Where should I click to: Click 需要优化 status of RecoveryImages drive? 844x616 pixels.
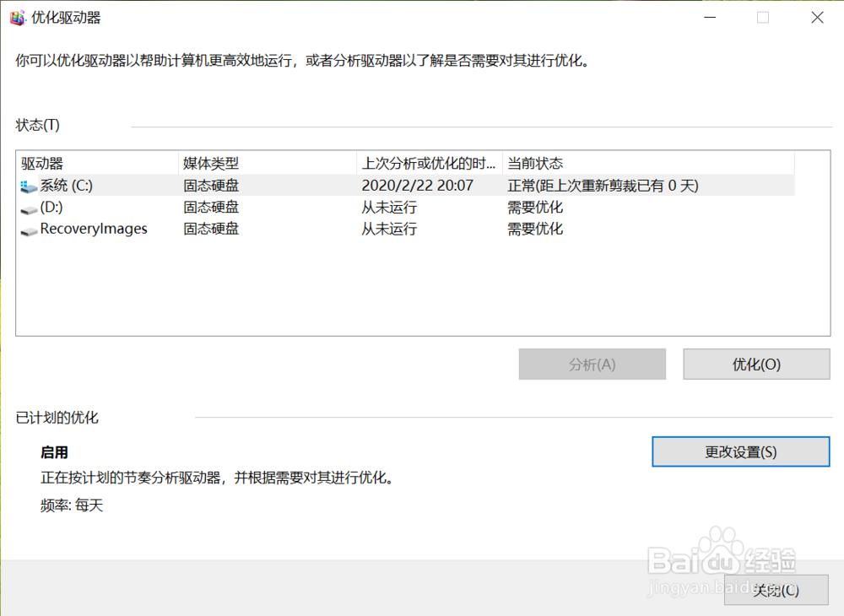(535, 228)
